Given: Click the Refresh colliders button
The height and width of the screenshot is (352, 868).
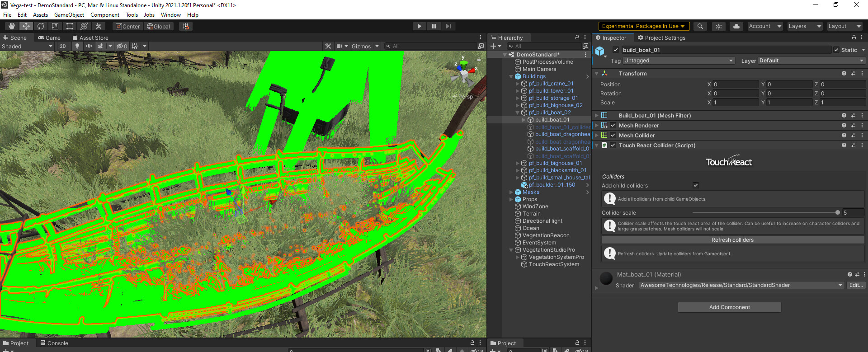Looking at the screenshot, I should click(732, 240).
